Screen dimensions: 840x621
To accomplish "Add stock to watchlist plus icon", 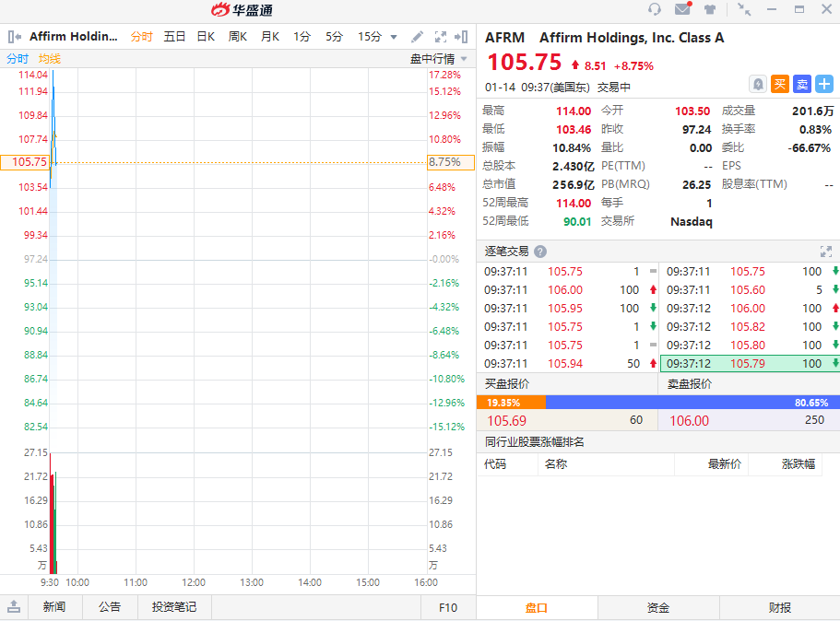I will click(x=824, y=84).
